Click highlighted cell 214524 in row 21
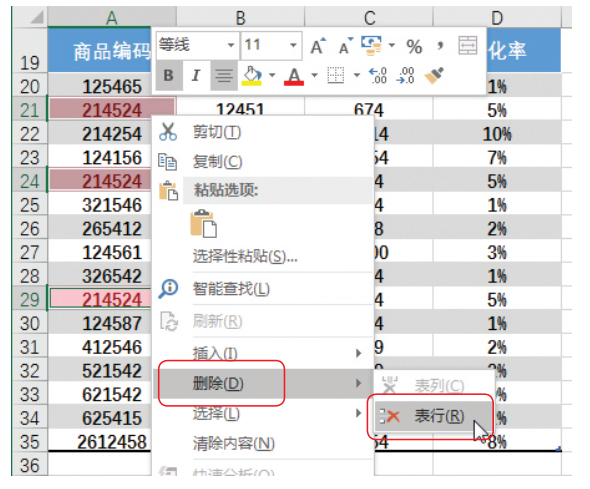The height and width of the screenshot is (489, 590). [x=112, y=110]
